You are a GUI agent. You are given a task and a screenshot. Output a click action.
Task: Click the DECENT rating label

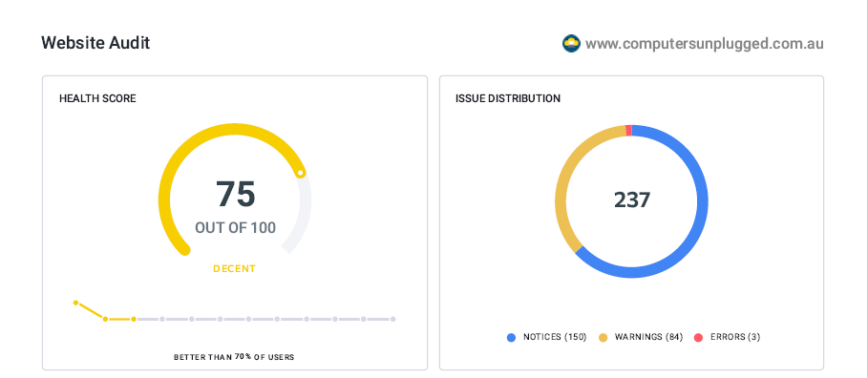coord(235,269)
